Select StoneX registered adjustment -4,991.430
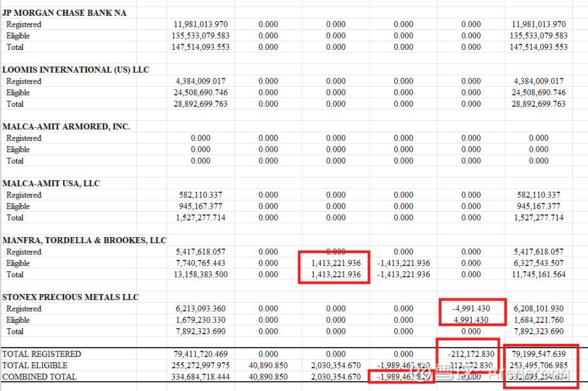This screenshot has height=391, width=588. 471,309
